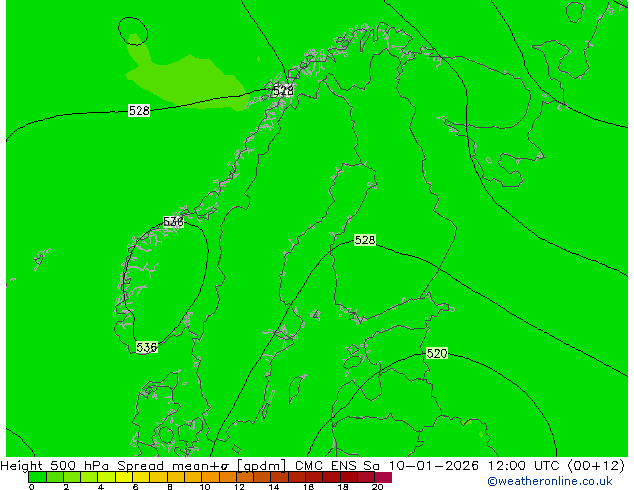The width and height of the screenshot is (634, 490).
Task: Select the bright green swatch above legend value 0
Action: click(x=37, y=477)
